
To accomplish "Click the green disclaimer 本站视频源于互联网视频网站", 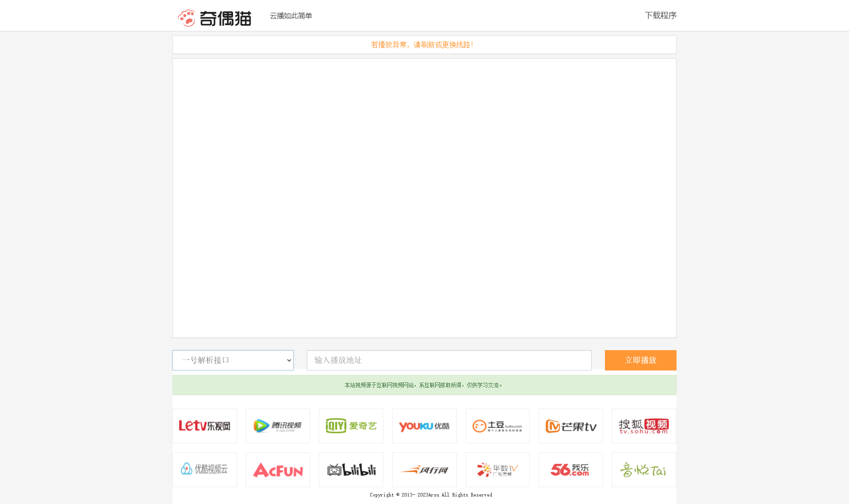I will (x=424, y=385).
